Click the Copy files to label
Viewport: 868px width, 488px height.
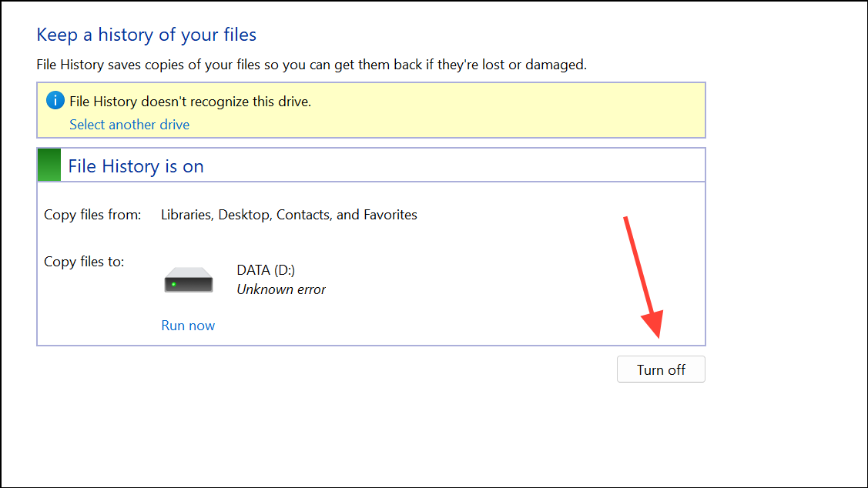click(83, 262)
